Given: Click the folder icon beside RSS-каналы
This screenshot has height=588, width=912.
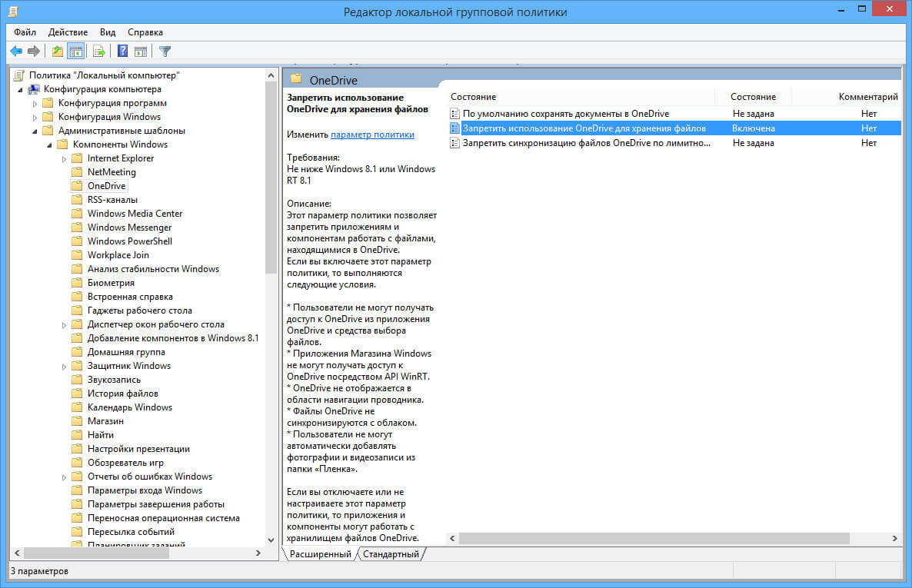Looking at the screenshot, I should click(77, 200).
